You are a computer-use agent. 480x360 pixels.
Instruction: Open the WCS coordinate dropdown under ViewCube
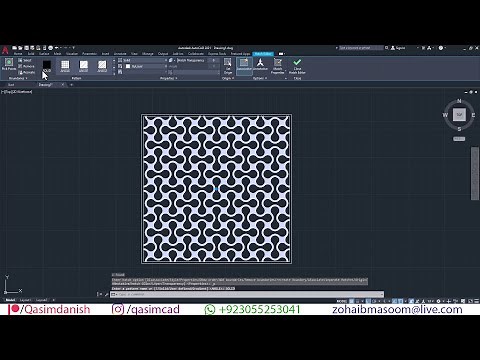click(459, 139)
